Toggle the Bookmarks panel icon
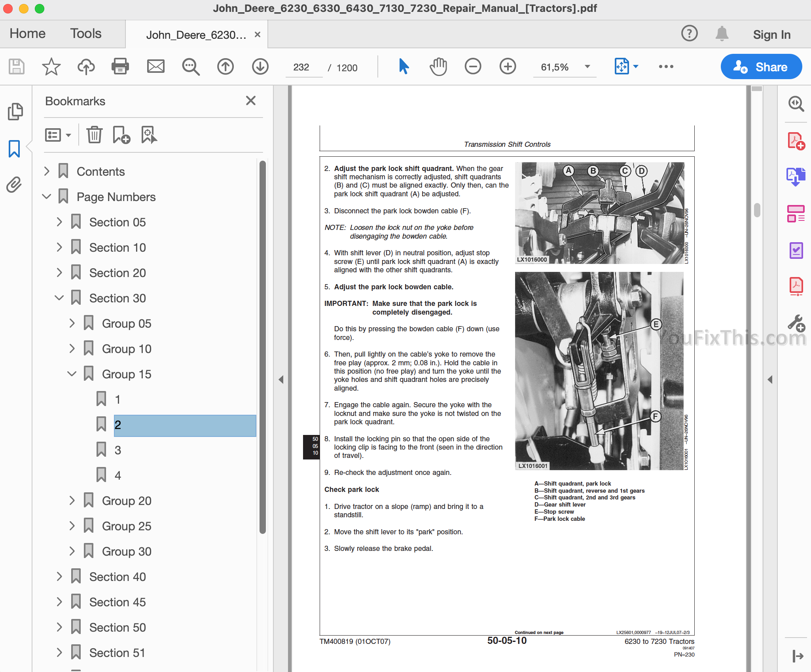 click(14, 149)
